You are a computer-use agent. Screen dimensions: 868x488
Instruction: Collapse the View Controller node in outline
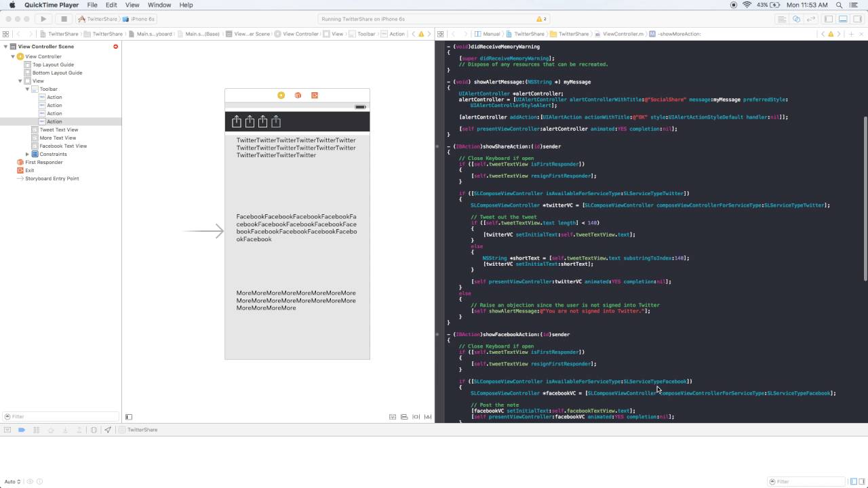[x=13, y=56]
